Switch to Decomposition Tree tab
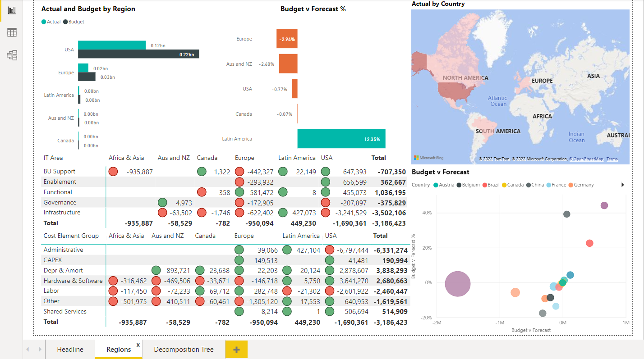Screen dimensions: 644x359 [184, 350]
